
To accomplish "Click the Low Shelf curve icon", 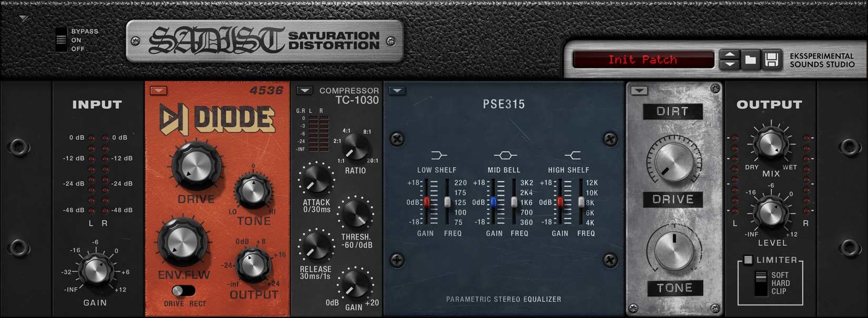I will pos(439,155).
